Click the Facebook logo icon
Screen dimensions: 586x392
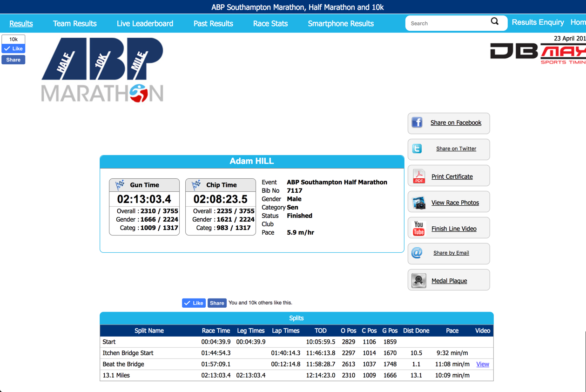(417, 122)
